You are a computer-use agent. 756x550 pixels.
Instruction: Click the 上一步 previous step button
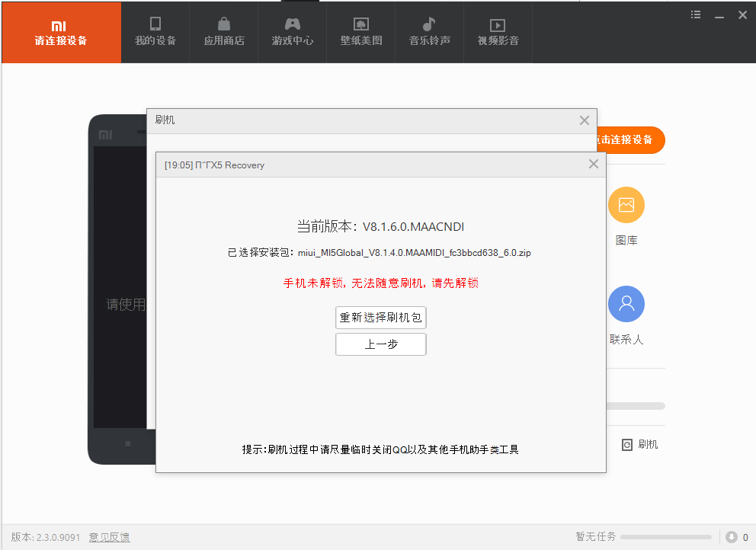[381, 344]
